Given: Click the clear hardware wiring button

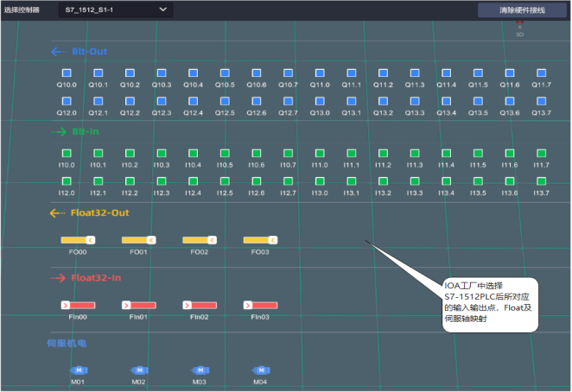Looking at the screenshot, I should click(x=522, y=10).
